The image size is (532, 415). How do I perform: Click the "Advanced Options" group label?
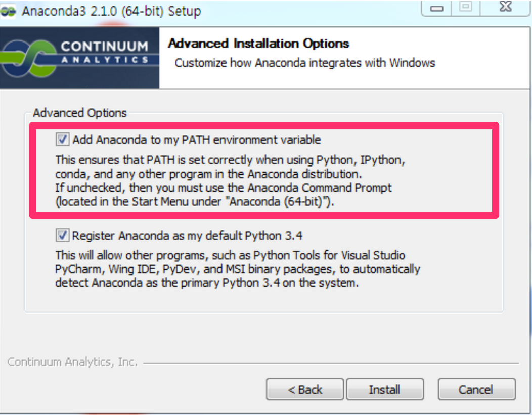[x=80, y=113]
